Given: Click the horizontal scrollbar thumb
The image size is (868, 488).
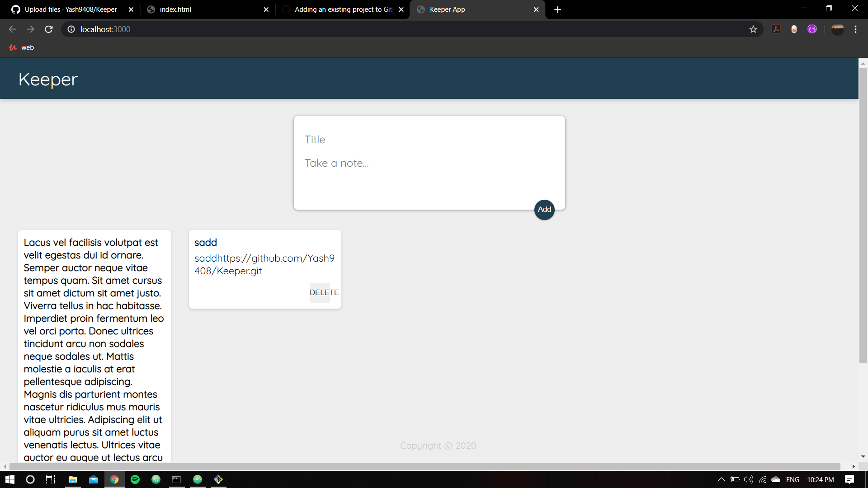Looking at the screenshot, I should coord(425,466).
